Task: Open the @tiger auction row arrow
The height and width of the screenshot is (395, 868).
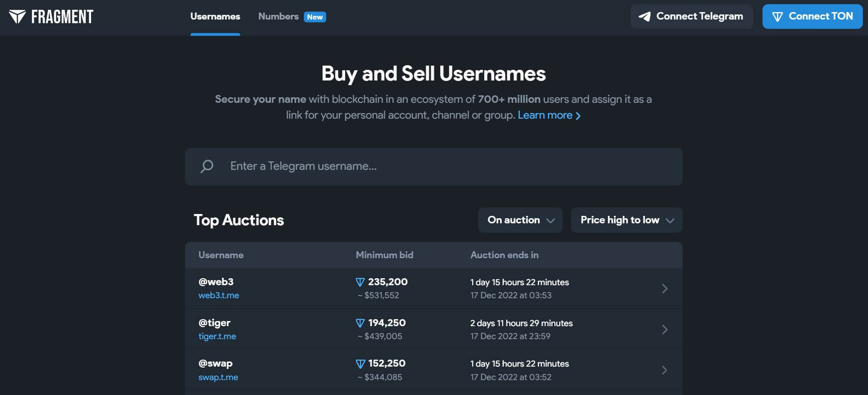Action: click(664, 329)
